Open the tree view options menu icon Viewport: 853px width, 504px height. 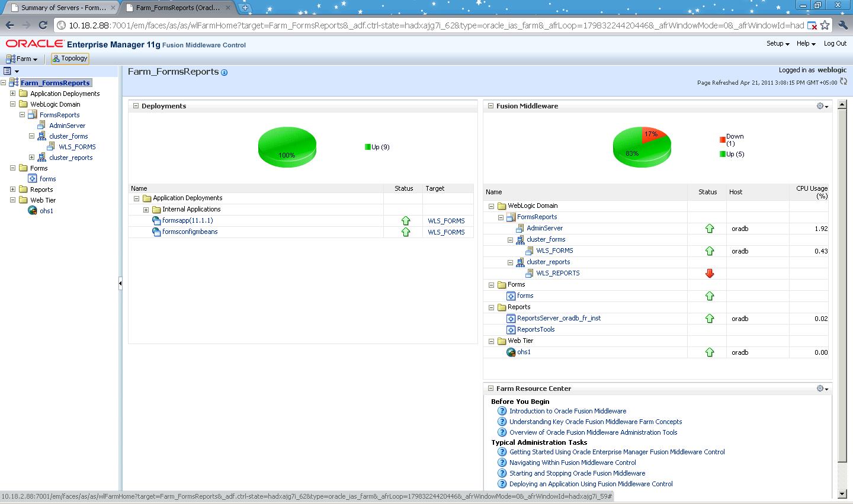[11, 71]
